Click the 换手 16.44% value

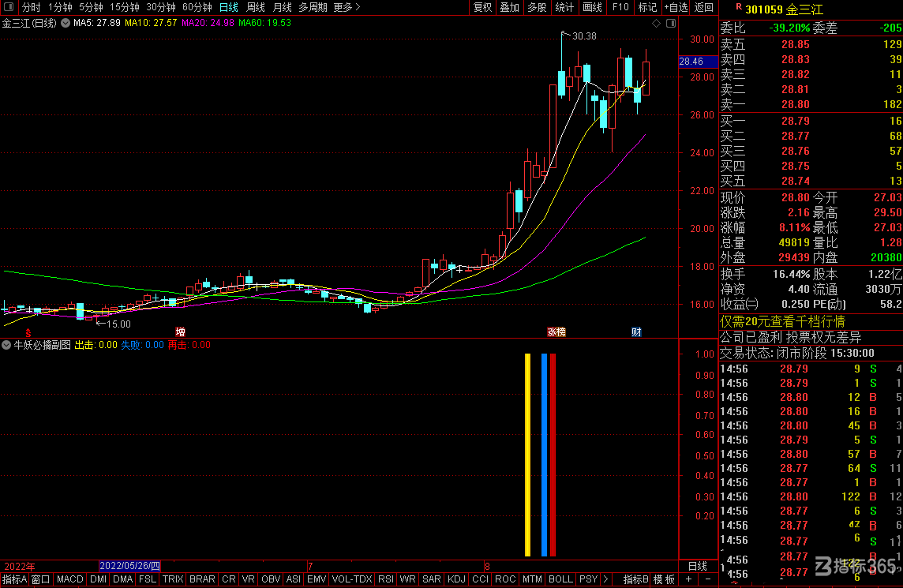pos(791,274)
